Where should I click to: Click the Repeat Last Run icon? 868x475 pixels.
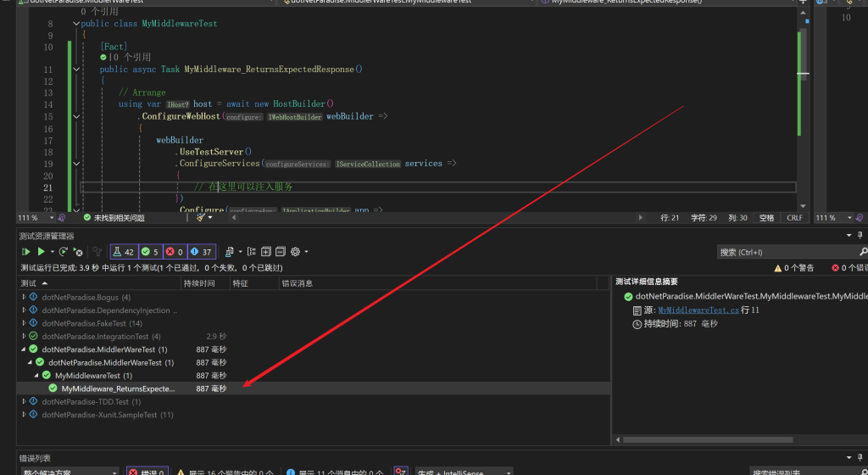(x=64, y=252)
